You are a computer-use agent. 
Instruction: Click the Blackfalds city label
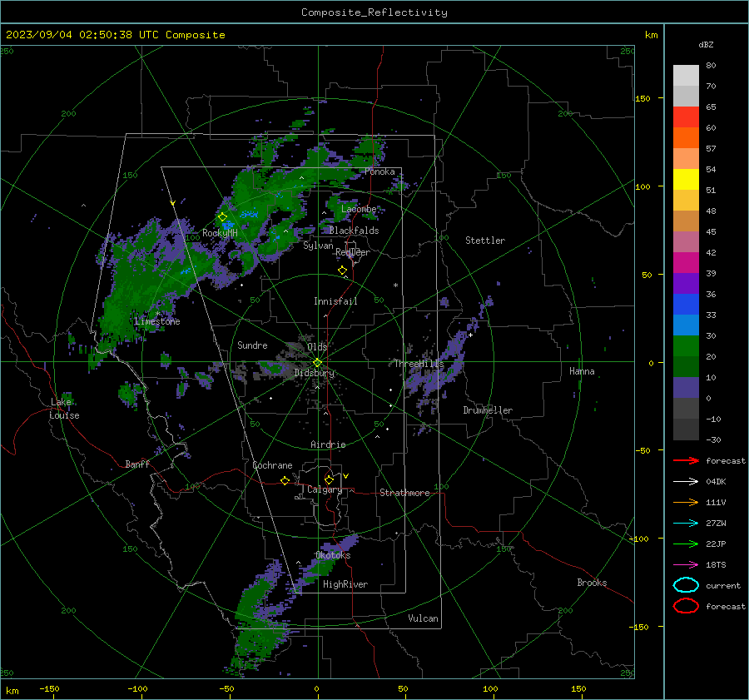pyautogui.click(x=354, y=231)
